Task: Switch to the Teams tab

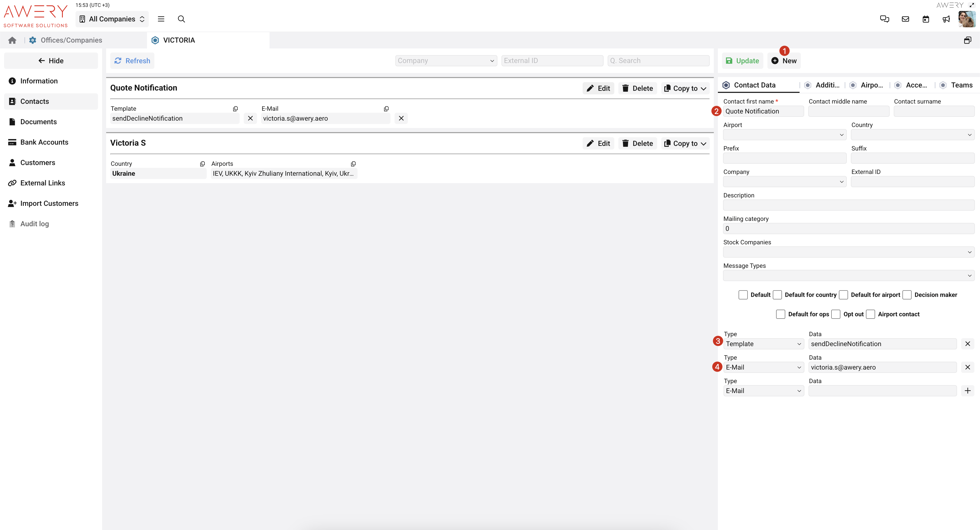Action: click(961, 85)
